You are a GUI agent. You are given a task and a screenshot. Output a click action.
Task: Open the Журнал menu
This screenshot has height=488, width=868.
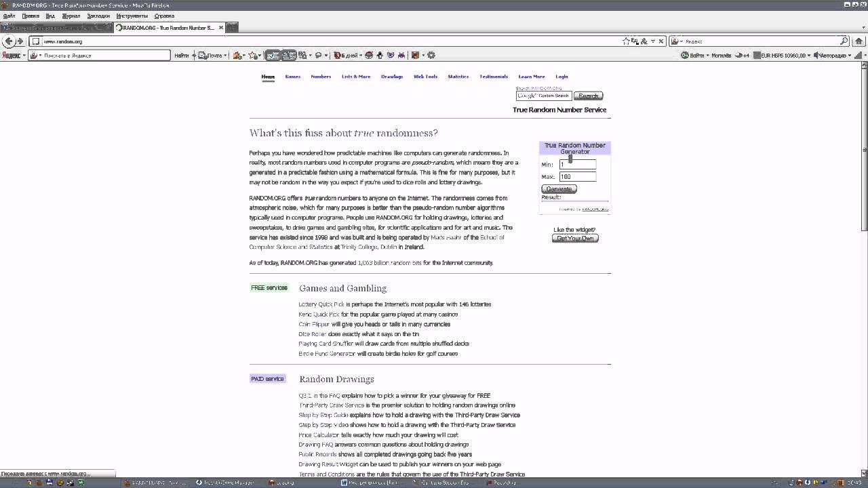click(x=71, y=16)
